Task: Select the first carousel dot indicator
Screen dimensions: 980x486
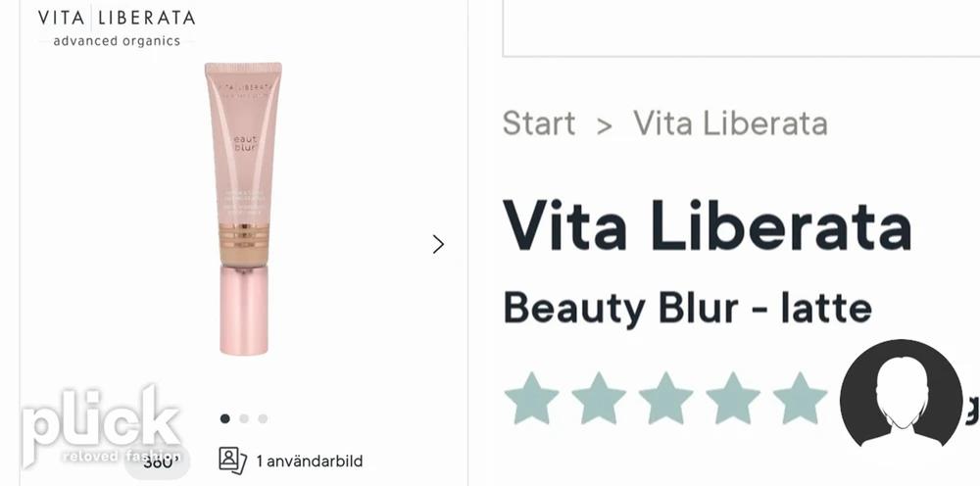Action: tap(225, 418)
